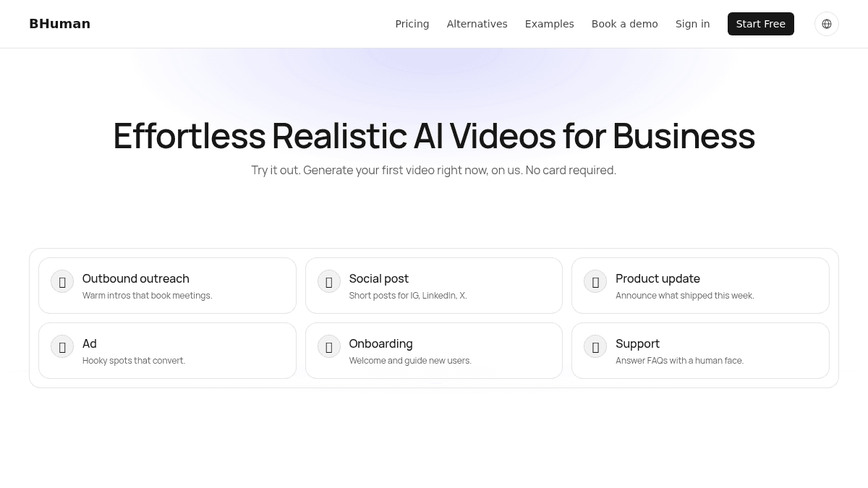Click the Social post card icon
Image resolution: width=868 pixels, height=488 pixels.
point(329,281)
